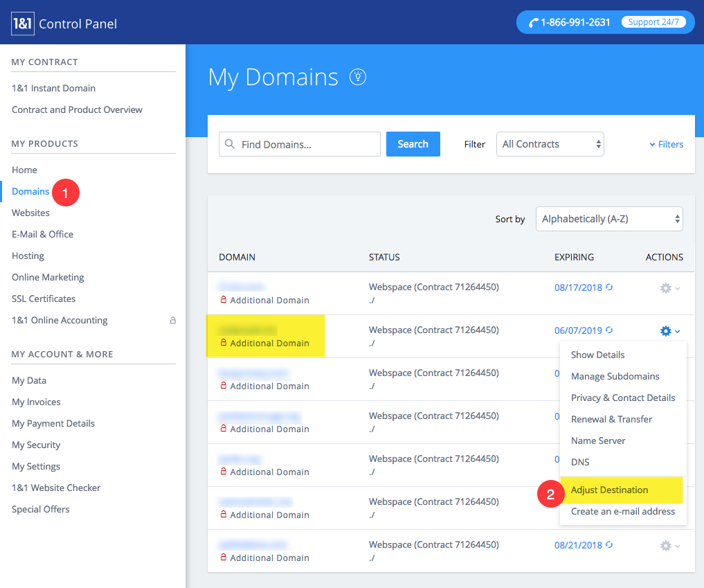Open E-Mail & Office in sidebar
Image resolution: width=704 pixels, height=588 pixels.
point(42,235)
